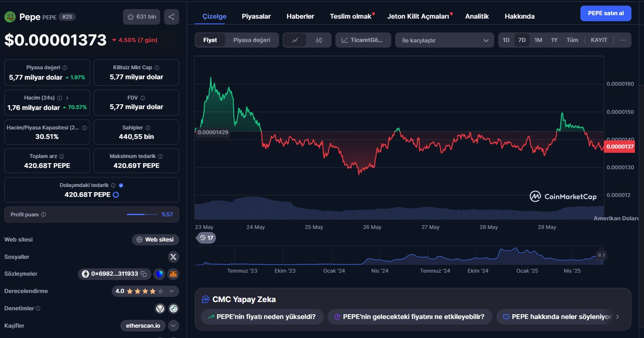Click the blue shield wallet icon
644x338 pixels.
coord(159,274)
